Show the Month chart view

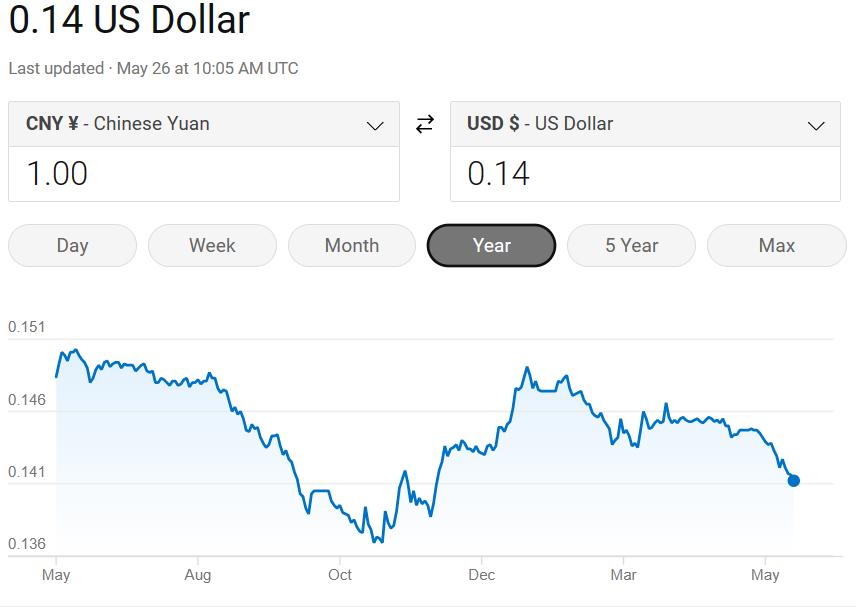pos(352,245)
